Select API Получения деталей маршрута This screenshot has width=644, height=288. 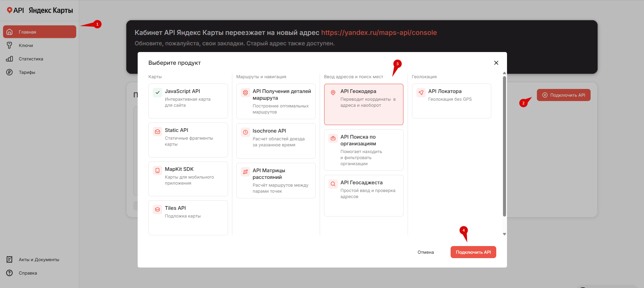tap(276, 101)
